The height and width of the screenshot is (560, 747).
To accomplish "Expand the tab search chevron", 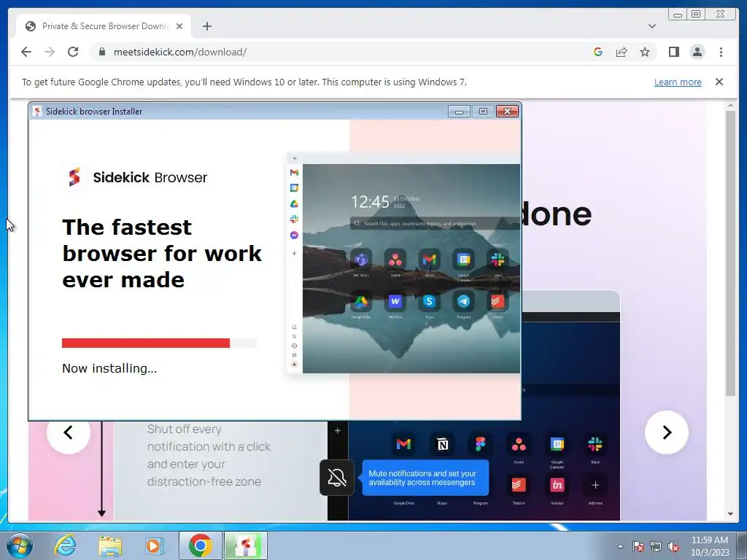I will tap(652, 26).
